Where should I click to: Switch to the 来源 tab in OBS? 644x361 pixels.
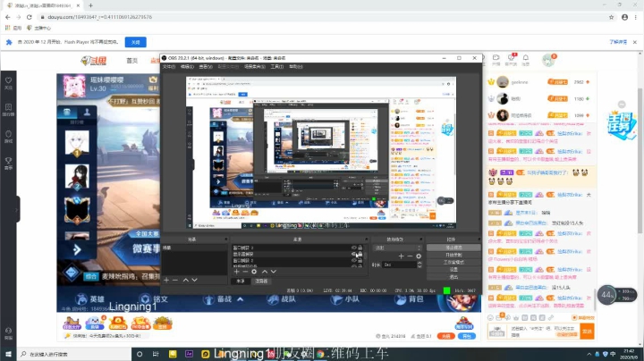tap(241, 281)
